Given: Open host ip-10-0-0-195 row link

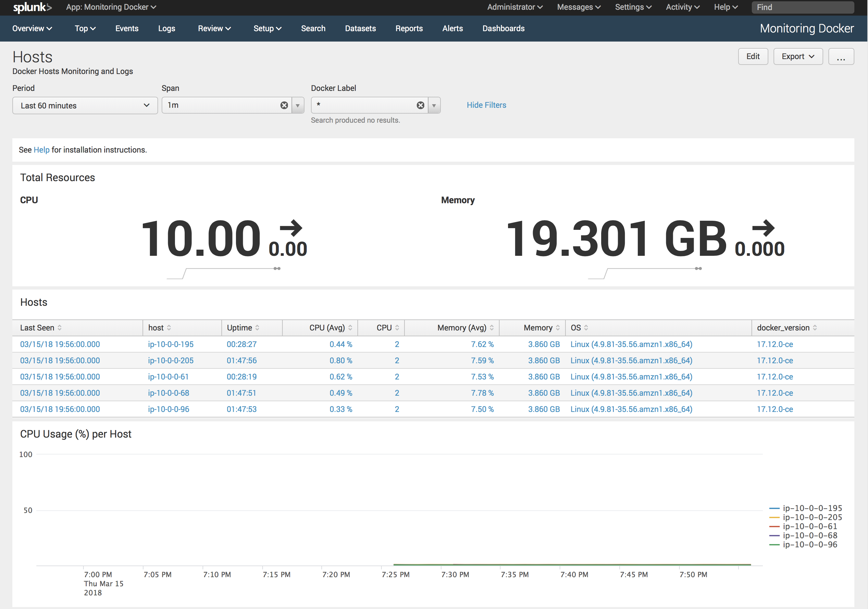Looking at the screenshot, I should [x=170, y=344].
